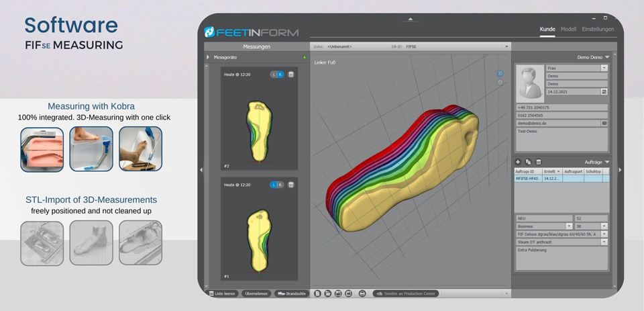644x311 pixels.
Task: Click the customer avatar picture
Action: 530,83
